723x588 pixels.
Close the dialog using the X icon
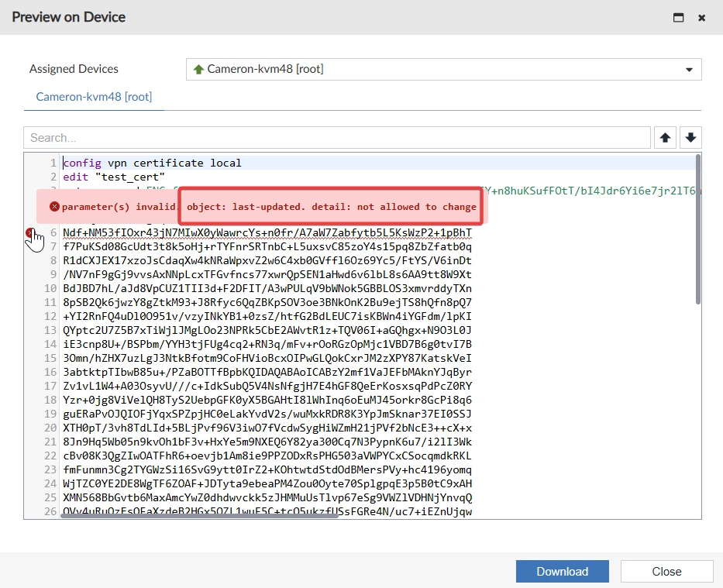(x=701, y=18)
